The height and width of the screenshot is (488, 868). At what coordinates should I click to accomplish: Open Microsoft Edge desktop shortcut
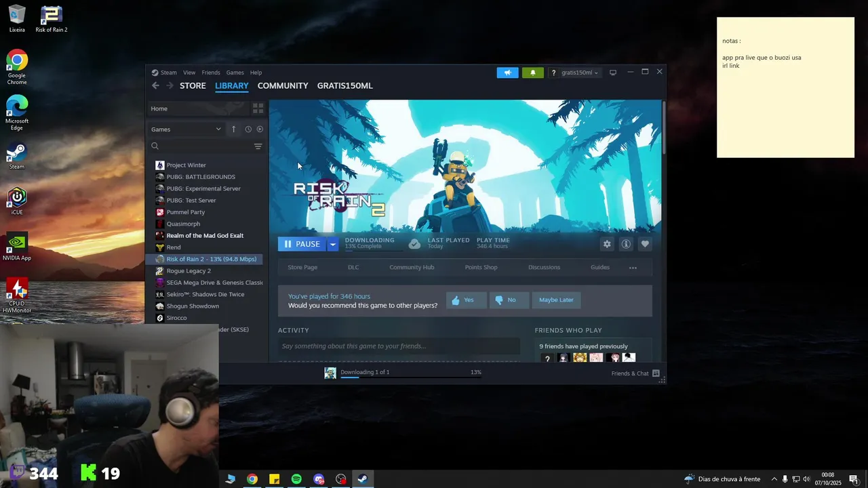pos(17,113)
